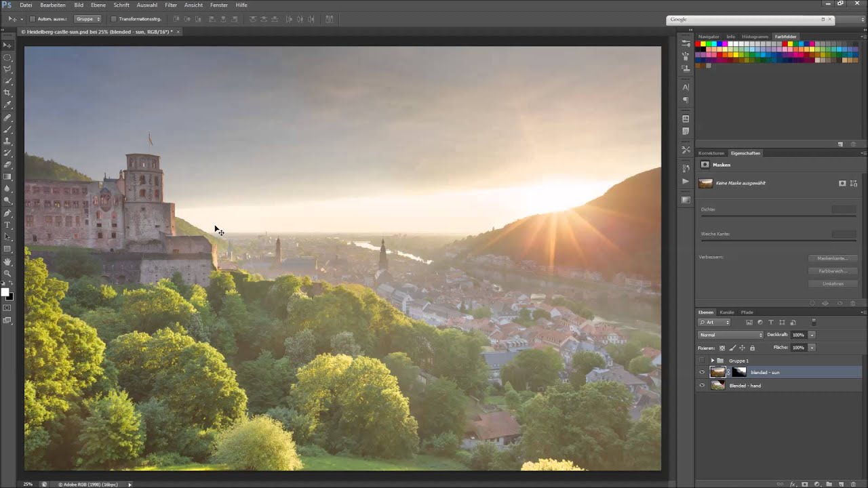The image size is (868, 488).
Task: Create new adjustment layer icon
Action: (x=817, y=484)
